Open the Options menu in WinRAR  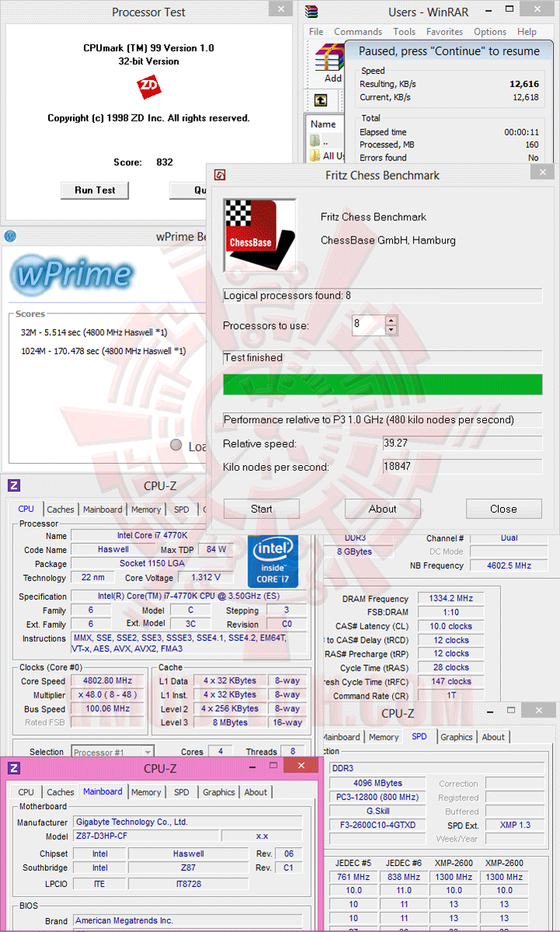point(490,31)
